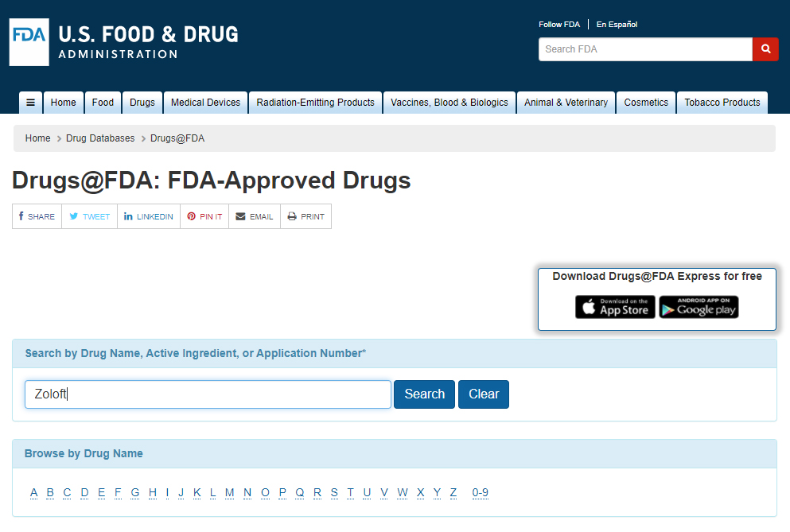The width and height of the screenshot is (790, 532).
Task: Browse drugs starting with P
Action: (x=282, y=493)
